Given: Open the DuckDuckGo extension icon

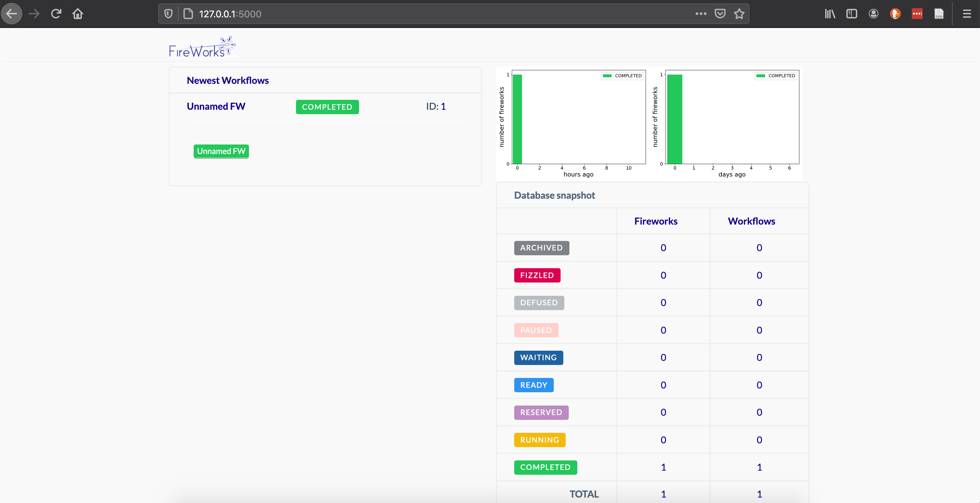Looking at the screenshot, I should coord(895,14).
